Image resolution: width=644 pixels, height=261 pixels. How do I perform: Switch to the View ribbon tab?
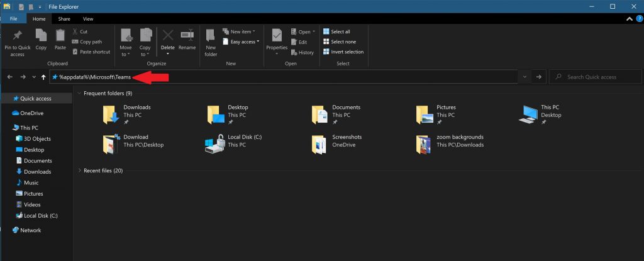tap(88, 19)
